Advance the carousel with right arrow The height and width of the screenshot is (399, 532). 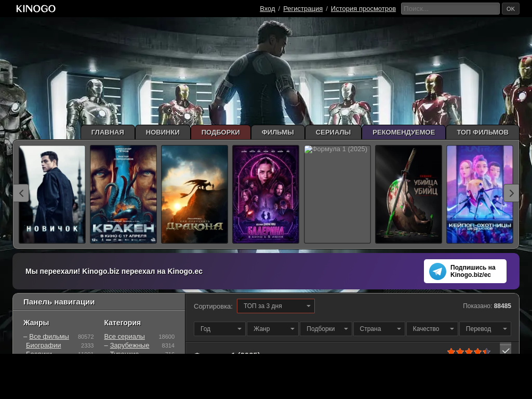coord(511,193)
